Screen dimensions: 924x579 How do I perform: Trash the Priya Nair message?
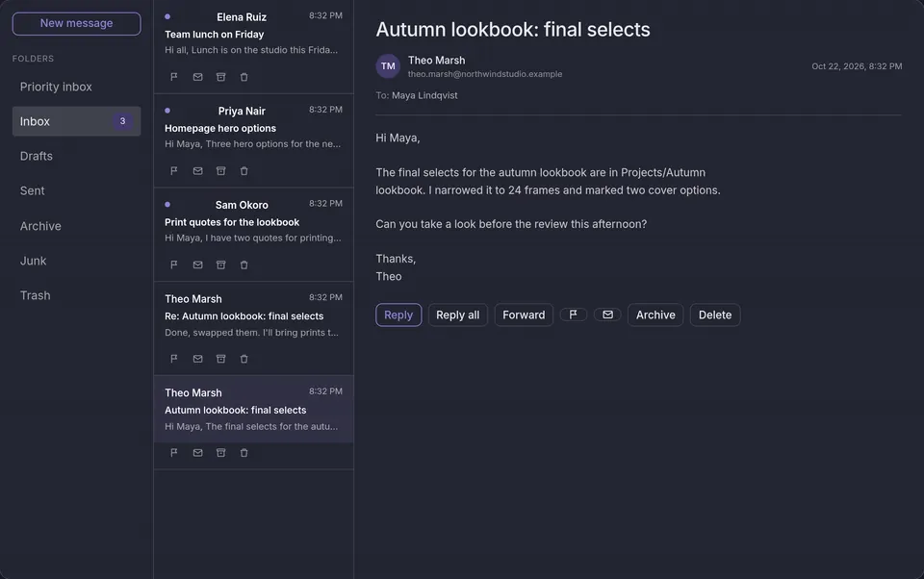click(x=244, y=171)
